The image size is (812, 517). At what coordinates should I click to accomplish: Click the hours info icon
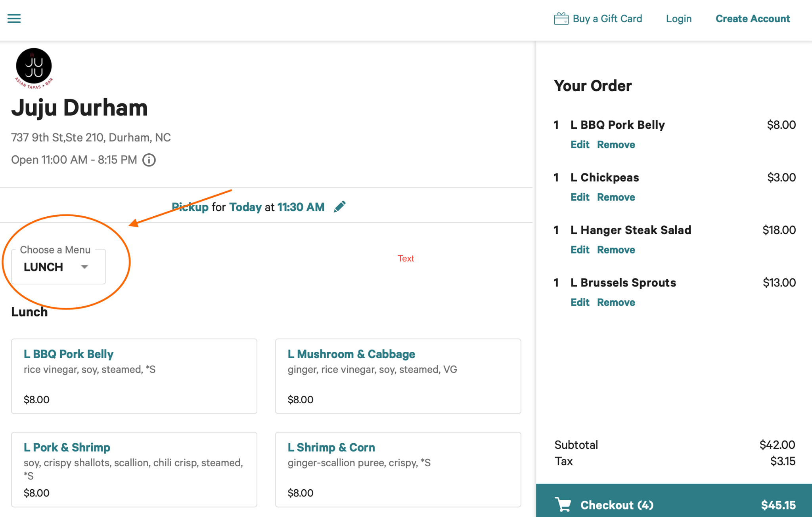(x=149, y=160)
